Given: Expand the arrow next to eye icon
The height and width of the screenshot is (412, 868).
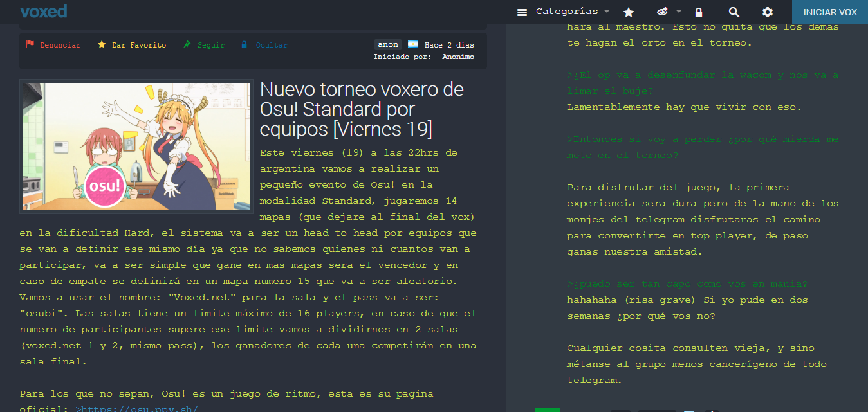Looking at the screenshot, I should [679, 12].
